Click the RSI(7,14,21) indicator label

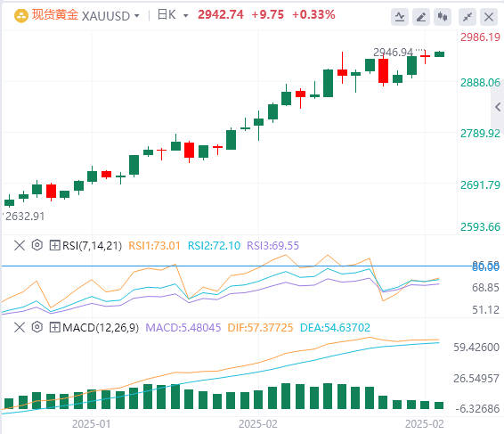coord(92,246)
